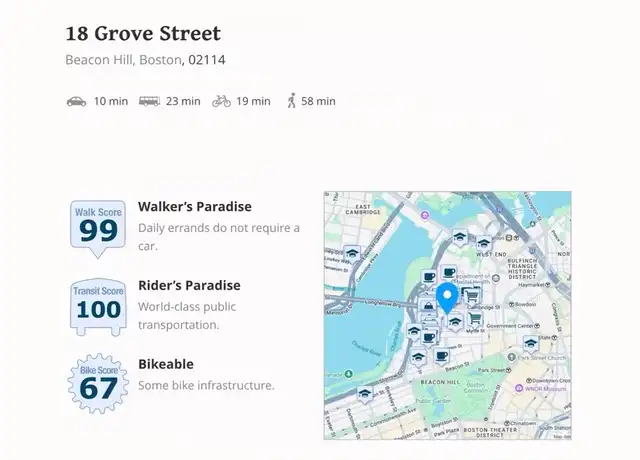The image size is (640, 460).
Task: Click the Boston Common map label
Action: [x=475, y=387]
